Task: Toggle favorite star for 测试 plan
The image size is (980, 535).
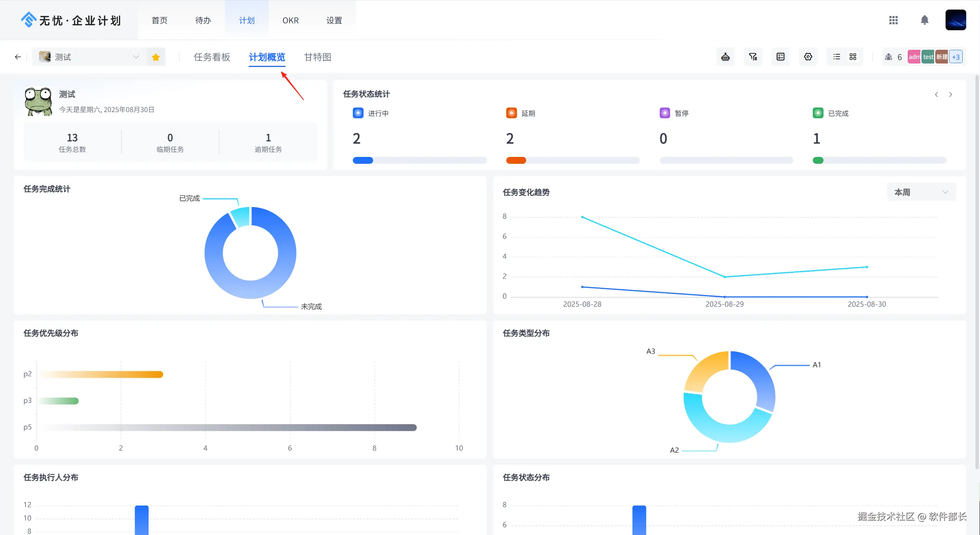Action: 156,57
